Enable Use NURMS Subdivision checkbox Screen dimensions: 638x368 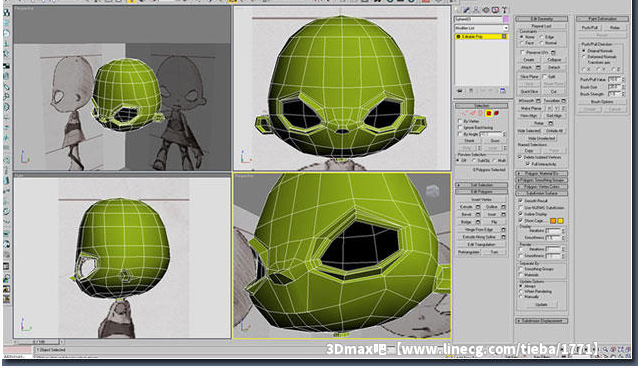[520, 208]
